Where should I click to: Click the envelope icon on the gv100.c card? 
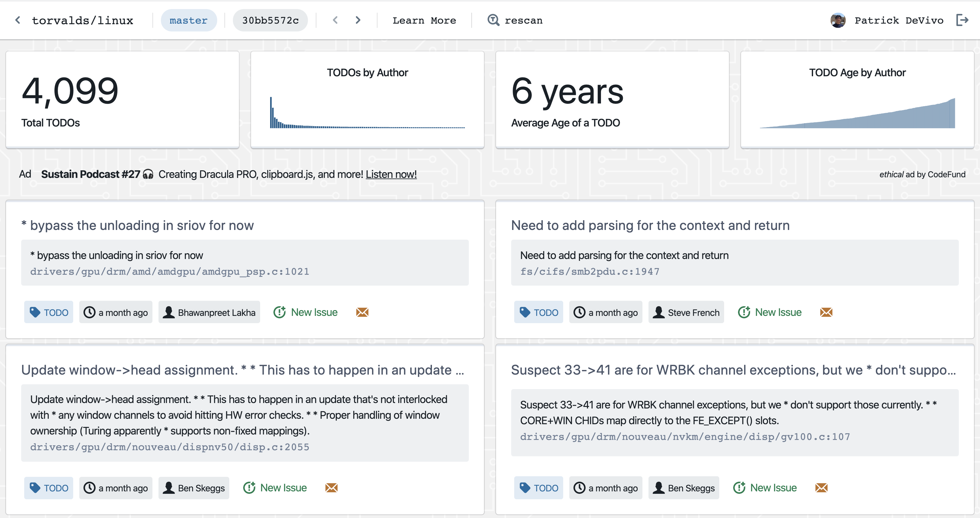click(x=821, y=488)
